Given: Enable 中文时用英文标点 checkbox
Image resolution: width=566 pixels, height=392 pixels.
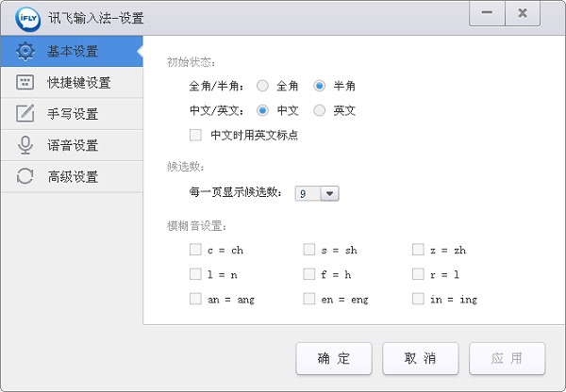Looking at the screenshot, I should 195,135.
